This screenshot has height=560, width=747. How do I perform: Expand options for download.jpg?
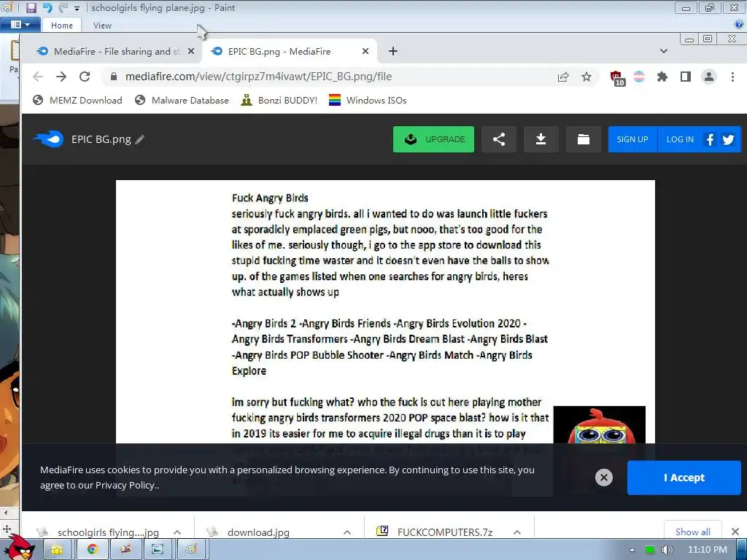coord(347,532)
